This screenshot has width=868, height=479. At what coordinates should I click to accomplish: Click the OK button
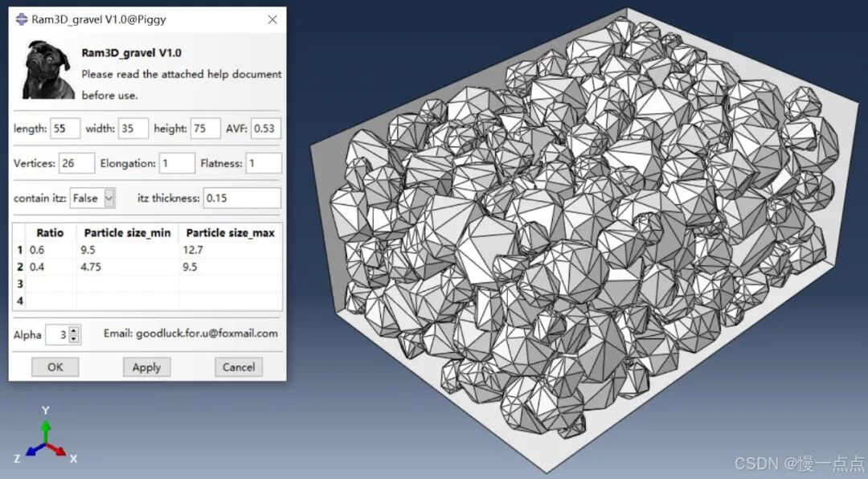tap(55, 367)
